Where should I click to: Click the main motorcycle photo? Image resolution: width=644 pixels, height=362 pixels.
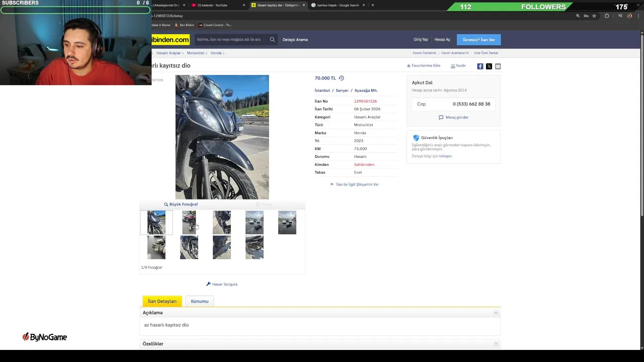point(222,137)
